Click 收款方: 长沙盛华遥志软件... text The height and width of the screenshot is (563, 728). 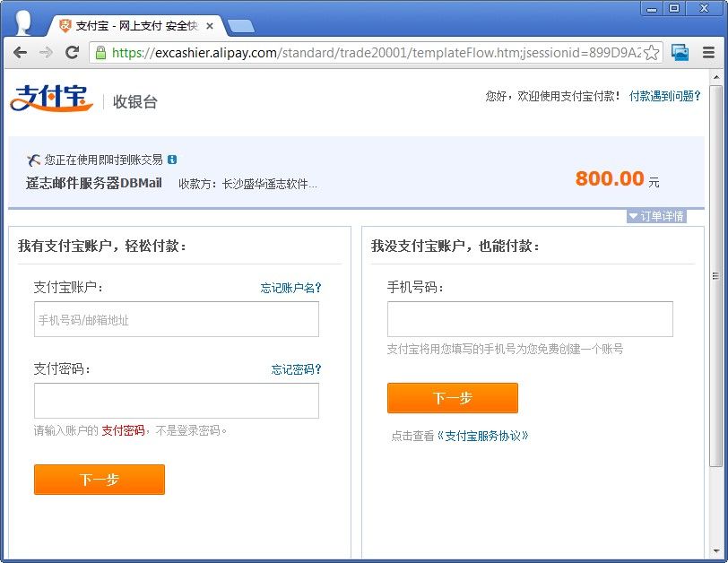coord(248,185)
